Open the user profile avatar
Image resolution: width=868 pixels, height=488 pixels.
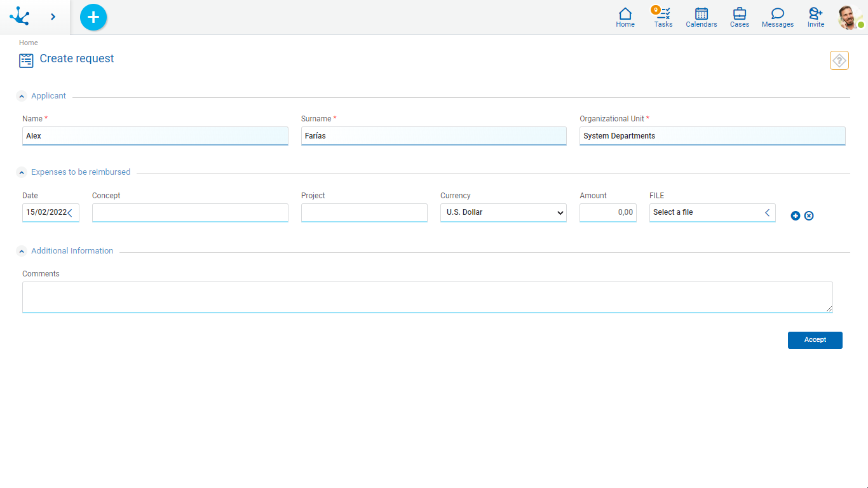point(850,17)
